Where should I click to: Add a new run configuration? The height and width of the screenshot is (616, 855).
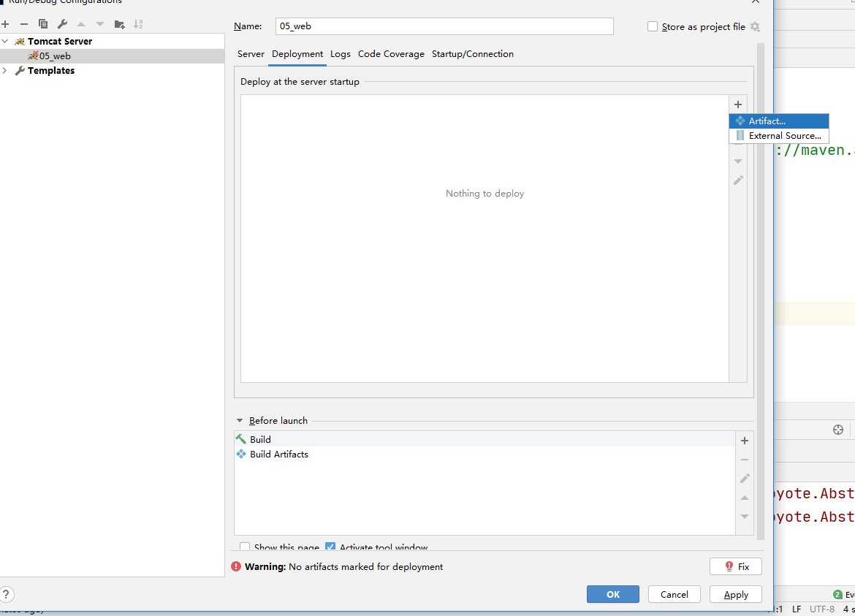(6, 23)
